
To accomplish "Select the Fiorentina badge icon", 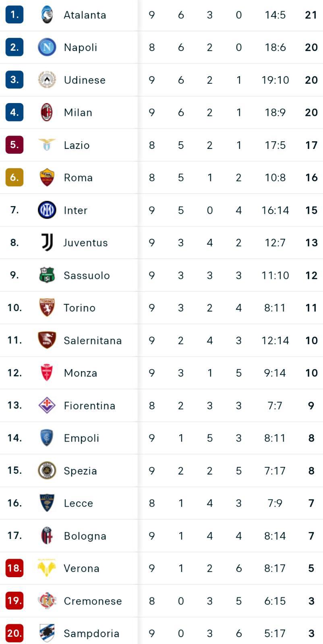I will [47, 405].
